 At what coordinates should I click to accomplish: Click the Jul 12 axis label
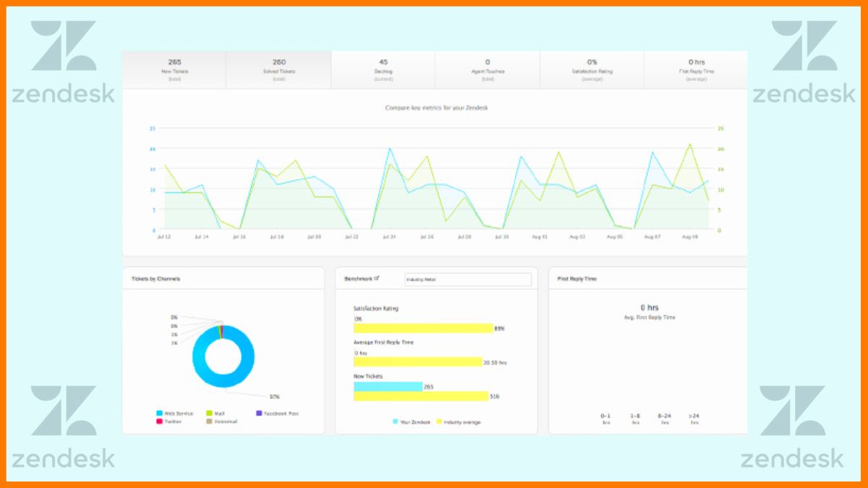164,236
